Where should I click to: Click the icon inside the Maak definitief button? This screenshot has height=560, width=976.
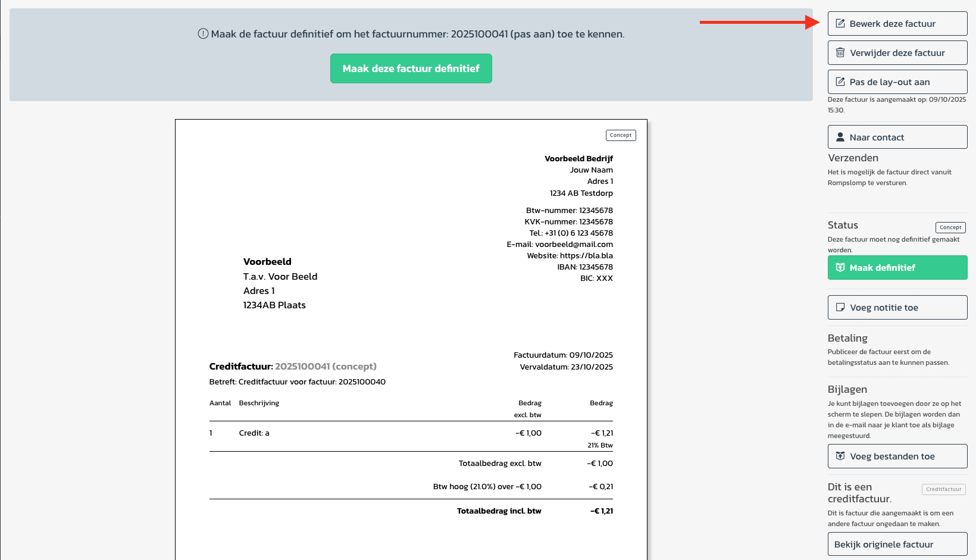click(840, 268)
